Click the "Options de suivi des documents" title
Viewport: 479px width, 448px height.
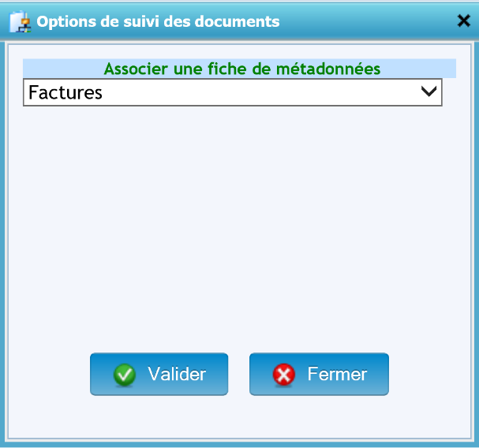[x=158, y=21]
